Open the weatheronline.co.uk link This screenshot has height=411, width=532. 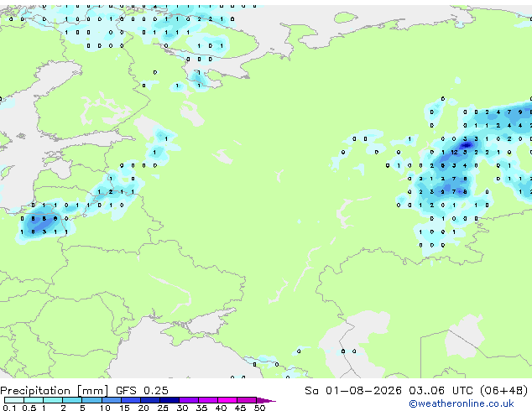click(462, 403)
